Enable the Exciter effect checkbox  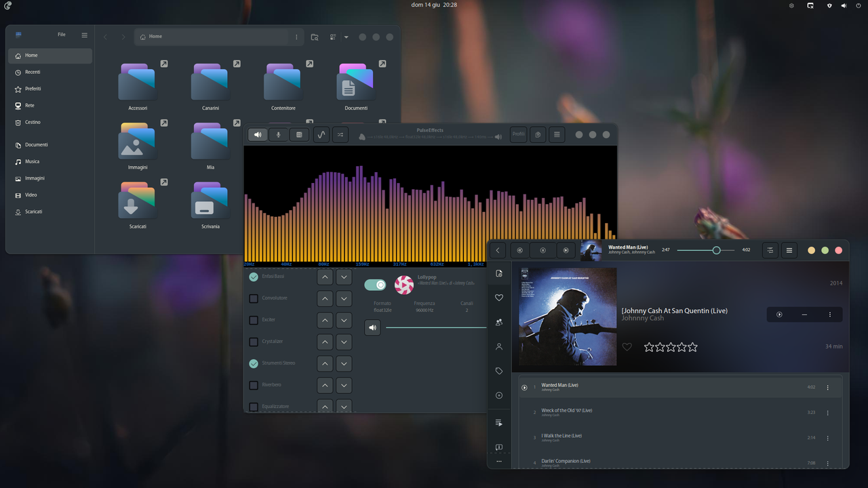pyautogui.click(x=254, y=320)
